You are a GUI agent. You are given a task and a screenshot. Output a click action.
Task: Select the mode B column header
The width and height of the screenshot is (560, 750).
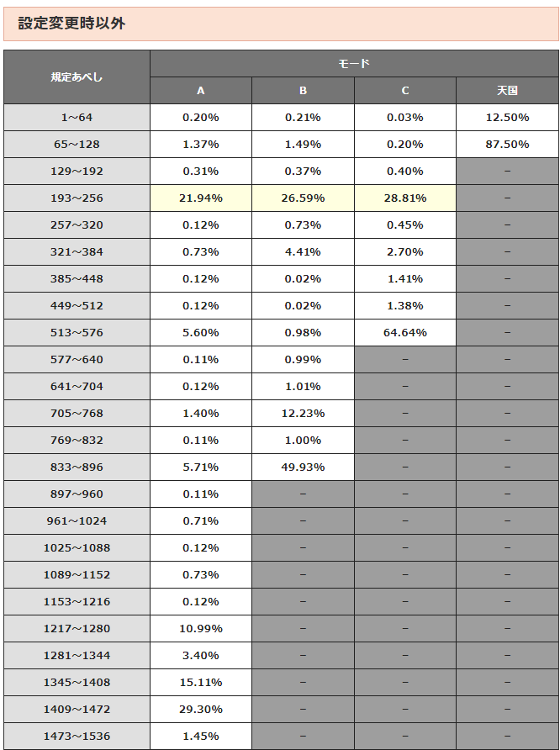coord(303,91)
